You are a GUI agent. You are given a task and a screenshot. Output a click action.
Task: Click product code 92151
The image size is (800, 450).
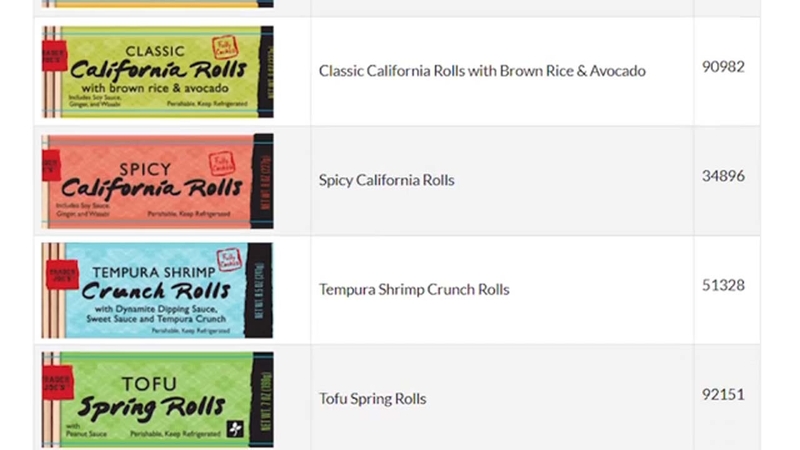(x=723, y=394)
